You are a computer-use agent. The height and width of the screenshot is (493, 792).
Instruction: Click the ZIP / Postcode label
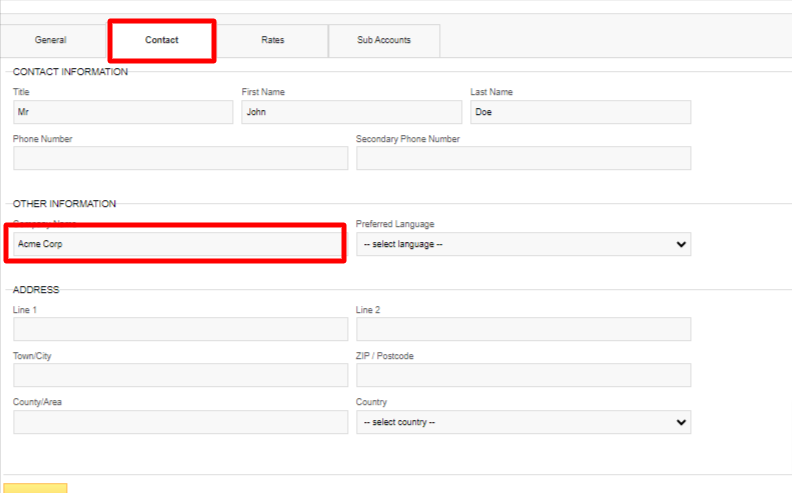385,356
